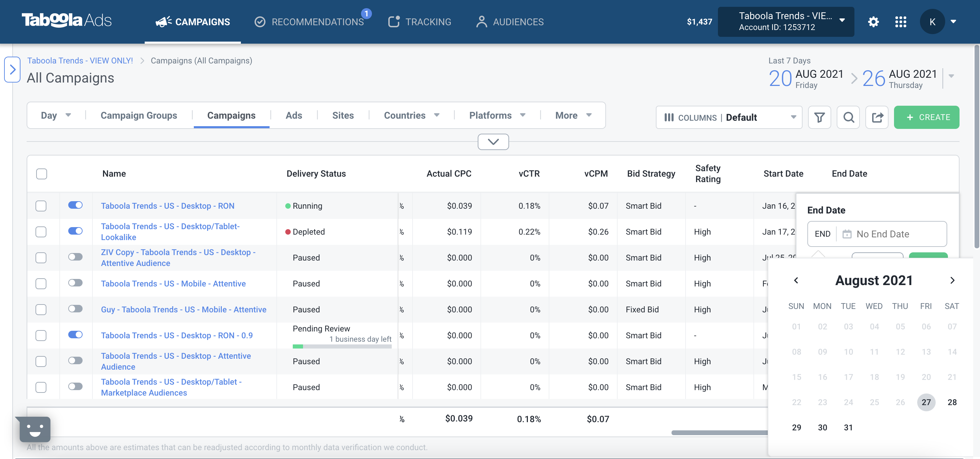Select the Campaigns tab
Image resolution: width=980 pixels, height=459 pixels.
[x=231, y=115]
